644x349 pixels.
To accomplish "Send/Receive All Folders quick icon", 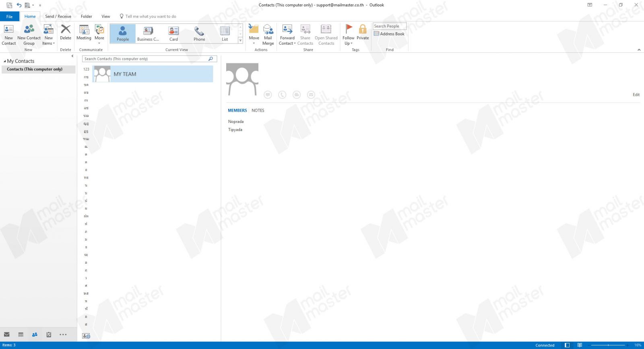I will [9, 5].
